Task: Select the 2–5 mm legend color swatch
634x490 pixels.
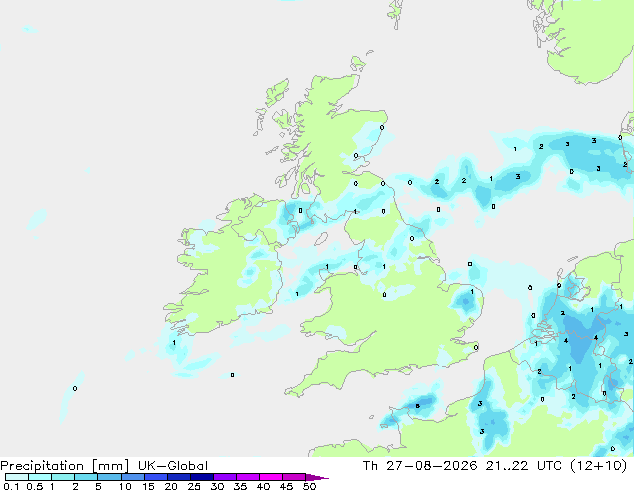Action: [86, 477]
